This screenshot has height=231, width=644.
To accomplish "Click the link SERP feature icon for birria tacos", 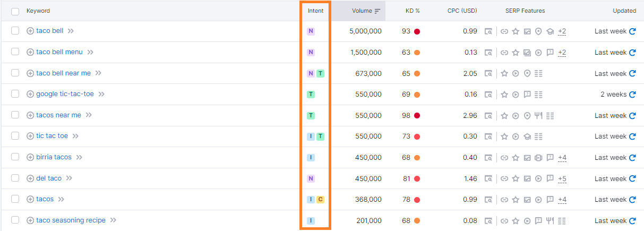I will (504, 158).
